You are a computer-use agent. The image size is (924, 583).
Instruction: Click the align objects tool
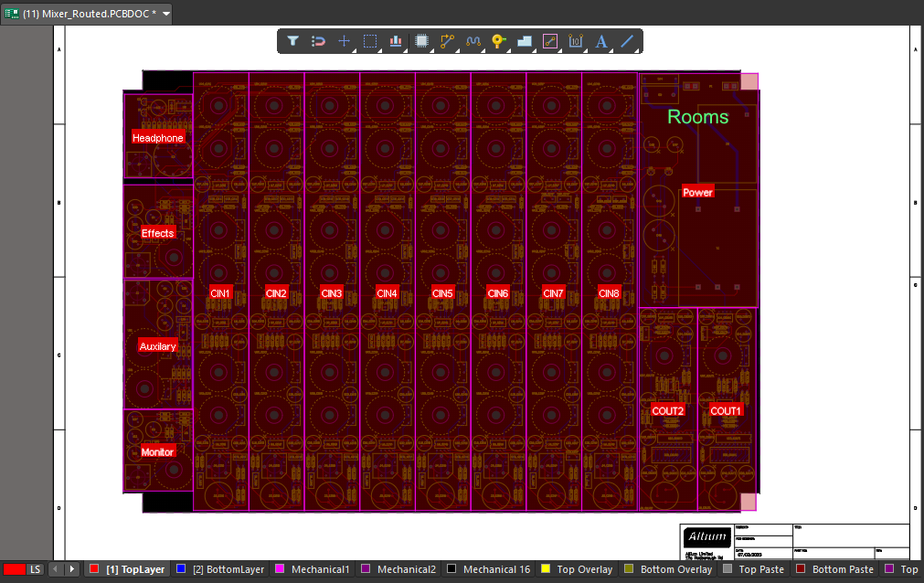click(396, 41)
